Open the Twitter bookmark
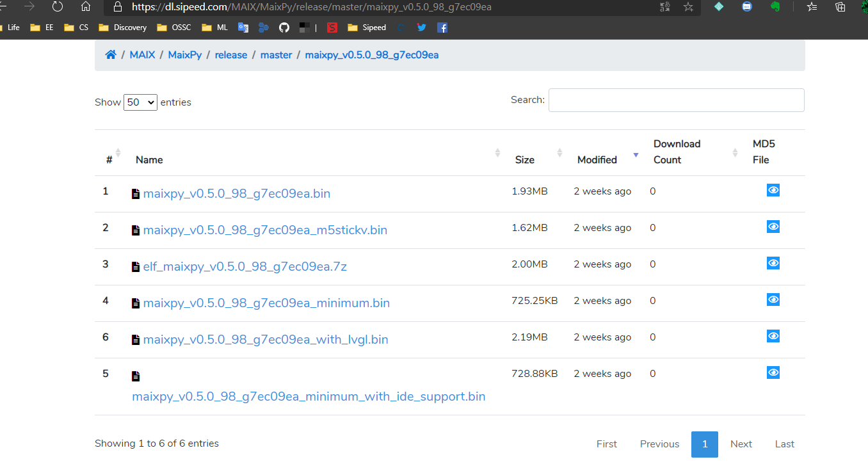Viewport: 868px width, 464px height. tap(421, 28)
